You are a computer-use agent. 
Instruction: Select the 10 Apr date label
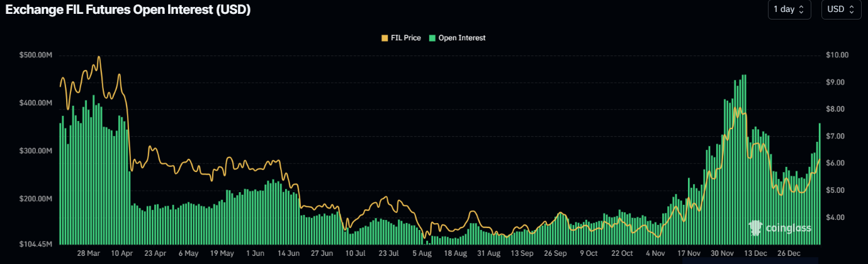122,253
